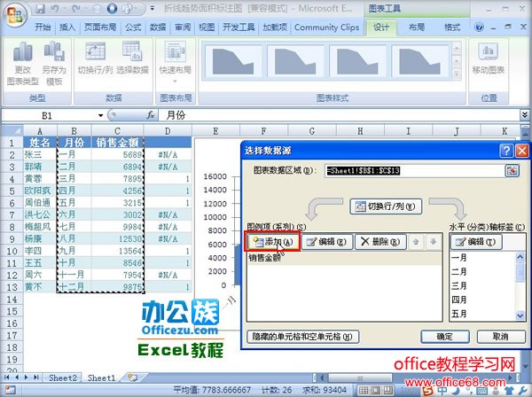Click horizontal scrollbar left arrow
The width and height of the screenshot is (532, 397).
[x=322, y=378]
